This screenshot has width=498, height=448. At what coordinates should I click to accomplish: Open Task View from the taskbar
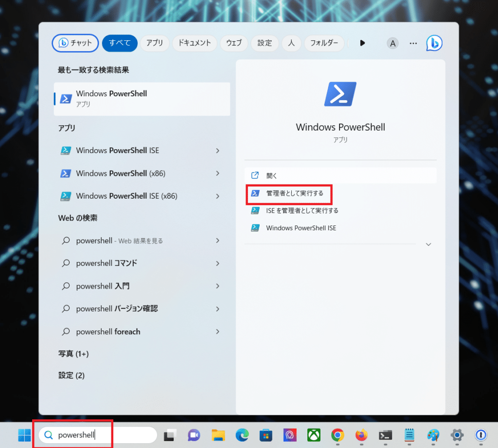point(170,435)
